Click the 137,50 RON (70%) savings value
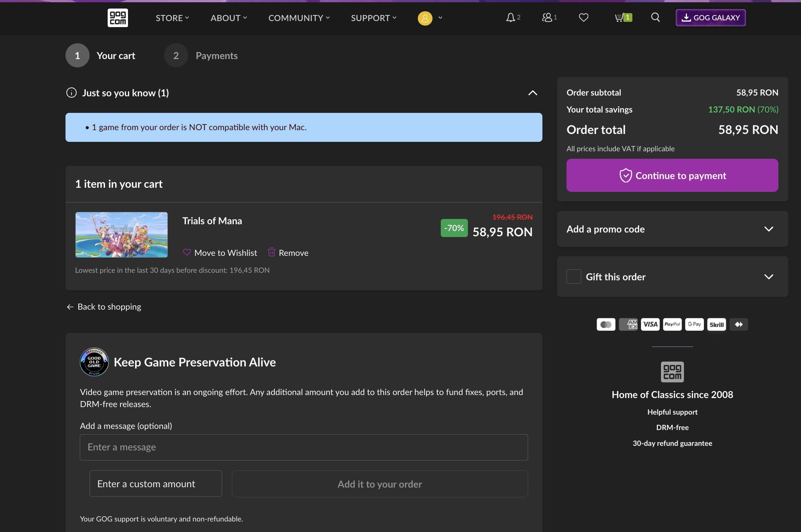 pos(743,109)
